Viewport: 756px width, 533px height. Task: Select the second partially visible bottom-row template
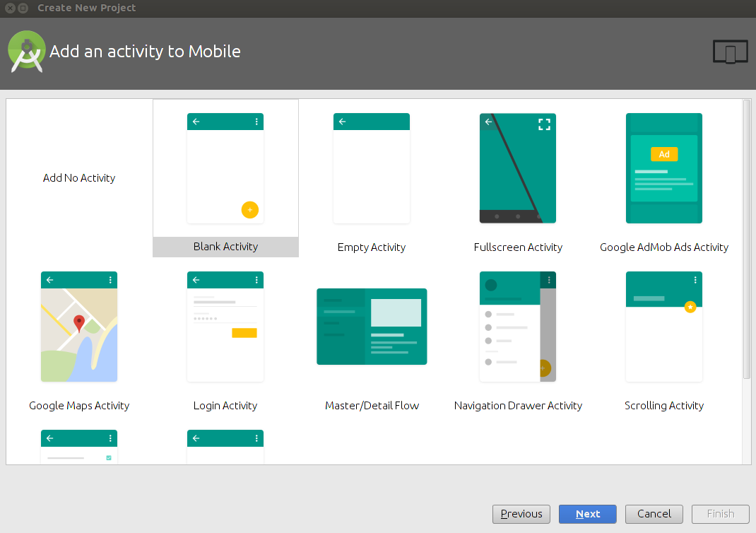point(225,447)
